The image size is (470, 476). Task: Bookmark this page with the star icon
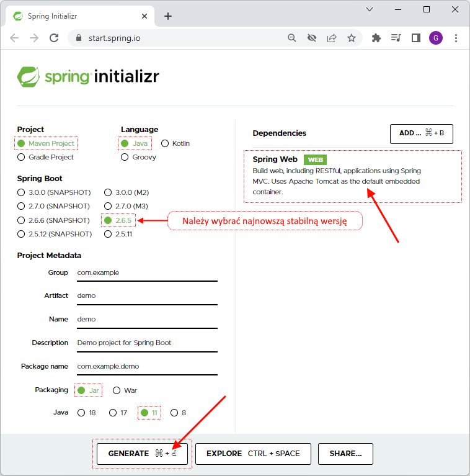[x=352, y=38]
